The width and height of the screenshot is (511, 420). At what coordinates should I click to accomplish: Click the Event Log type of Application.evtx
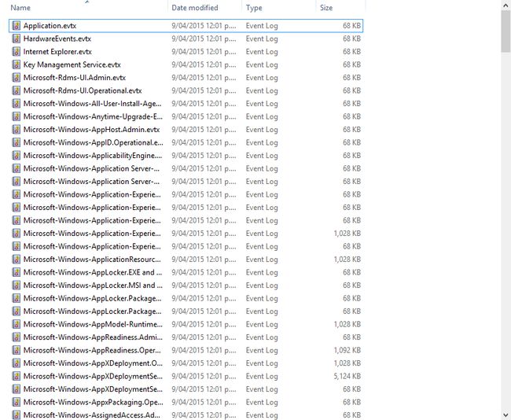pyautogui.click(x=262, y=26)
